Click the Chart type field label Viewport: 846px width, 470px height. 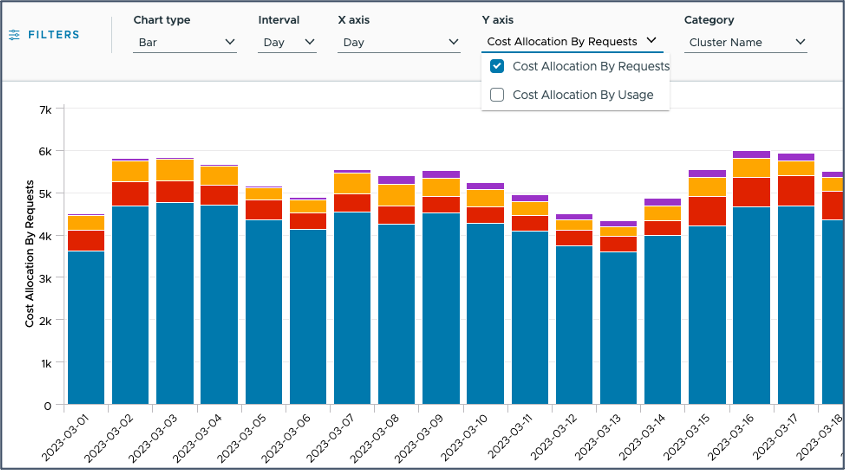(x=162, y=20)
